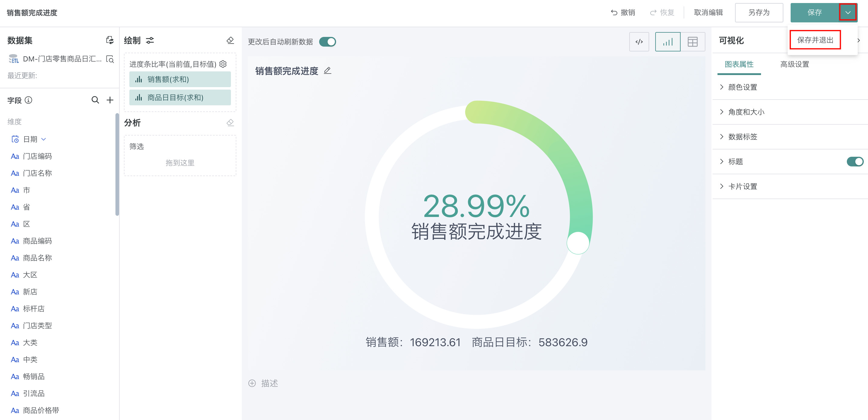Image resolution: width=868 pixels, height=420 pixels.
Task: Expand the 颜色设置 section
Action: point(742,87)
